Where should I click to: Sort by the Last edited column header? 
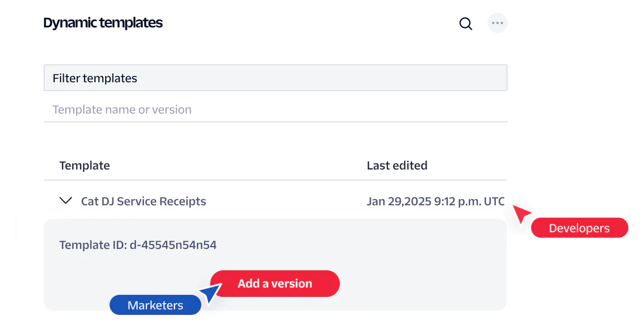click(397, 166)
